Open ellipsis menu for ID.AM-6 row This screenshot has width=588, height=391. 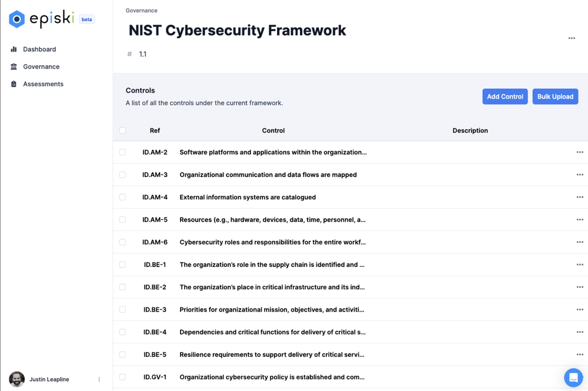(x=580, y=242)
